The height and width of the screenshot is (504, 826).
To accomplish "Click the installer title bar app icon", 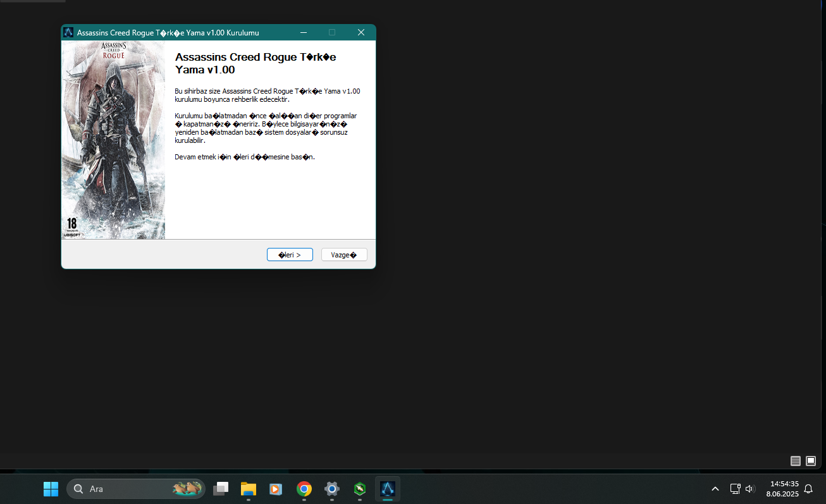I will pyautogui.click(x=69, y=32).
